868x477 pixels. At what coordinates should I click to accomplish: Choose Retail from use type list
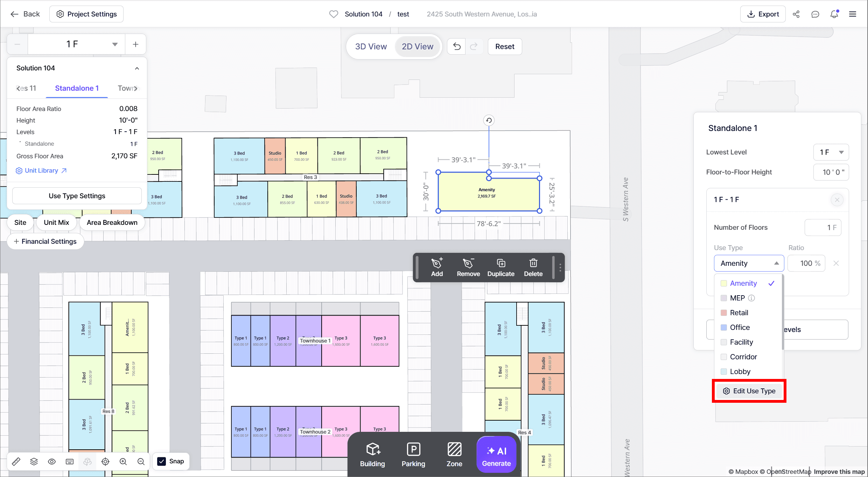[x=738, y=313]
